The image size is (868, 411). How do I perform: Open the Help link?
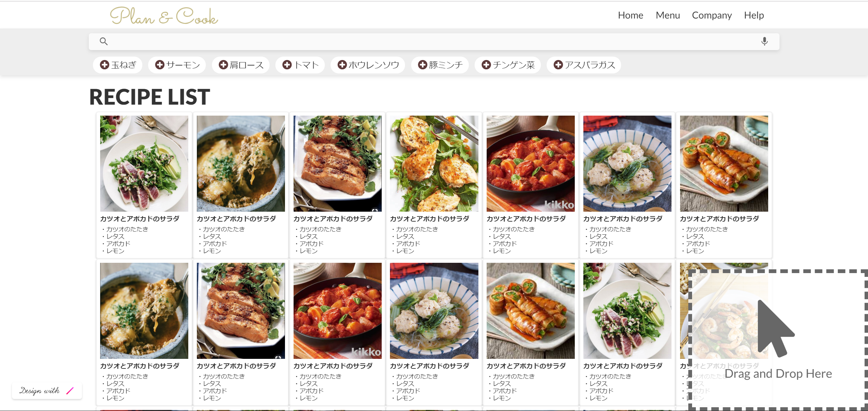[x=753, y=15]
